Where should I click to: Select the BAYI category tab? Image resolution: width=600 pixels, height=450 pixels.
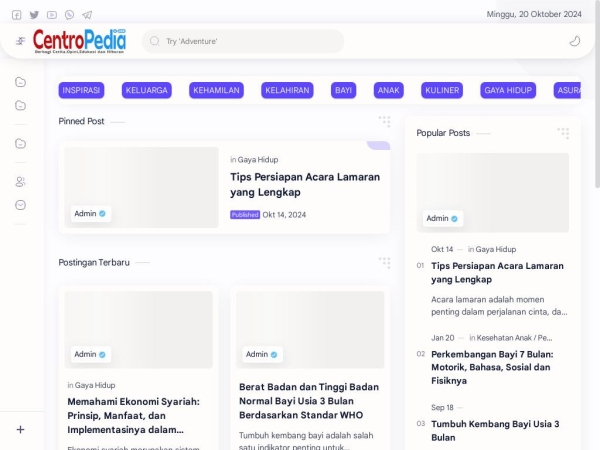click(343, 90)
